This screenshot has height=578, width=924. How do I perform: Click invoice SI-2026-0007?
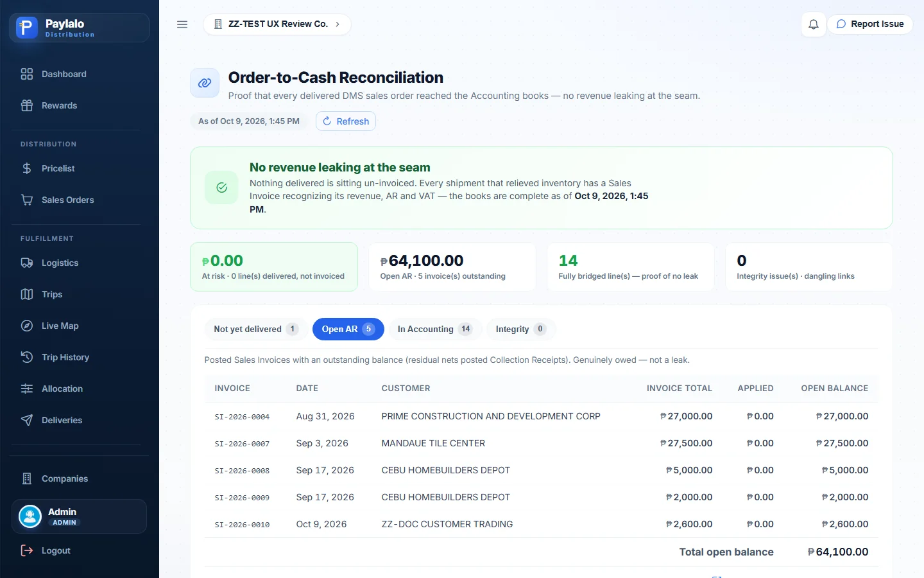coord(242,444)
